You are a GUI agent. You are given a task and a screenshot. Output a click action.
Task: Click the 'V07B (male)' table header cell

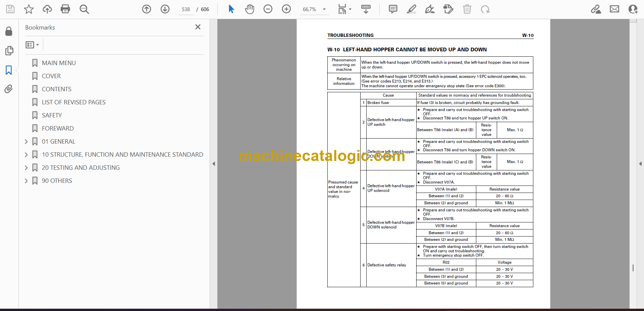pos(446,226)
